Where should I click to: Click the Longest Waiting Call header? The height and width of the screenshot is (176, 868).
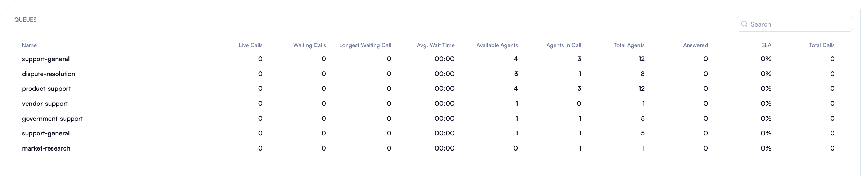(365, 45)
